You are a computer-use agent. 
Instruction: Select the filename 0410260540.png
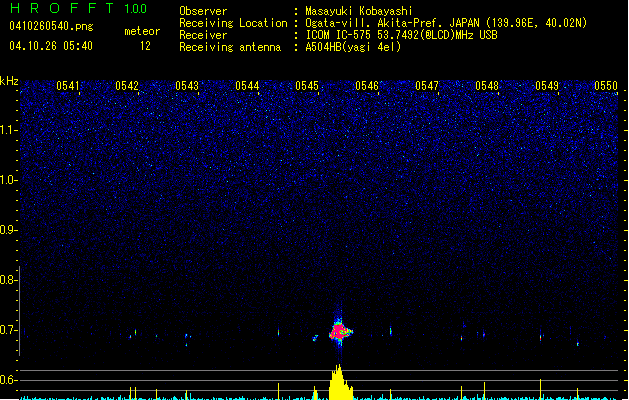coord(51,26)
